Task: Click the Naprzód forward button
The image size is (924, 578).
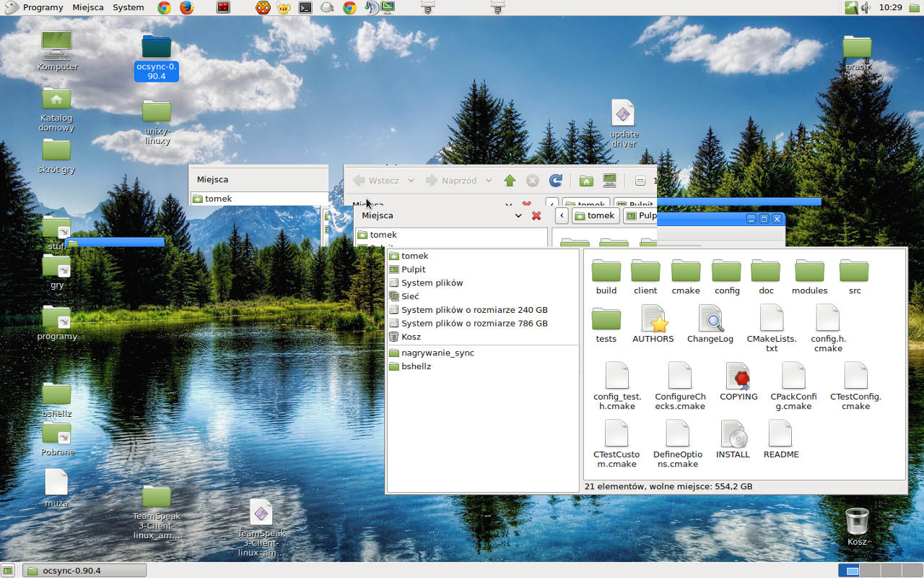Action: 451,181
